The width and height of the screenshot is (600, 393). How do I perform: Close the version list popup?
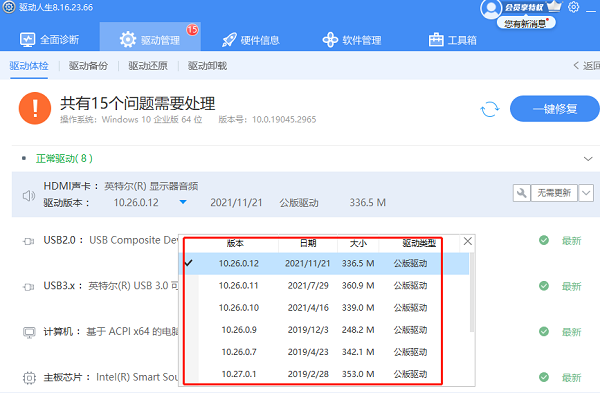tap(468, 241)
